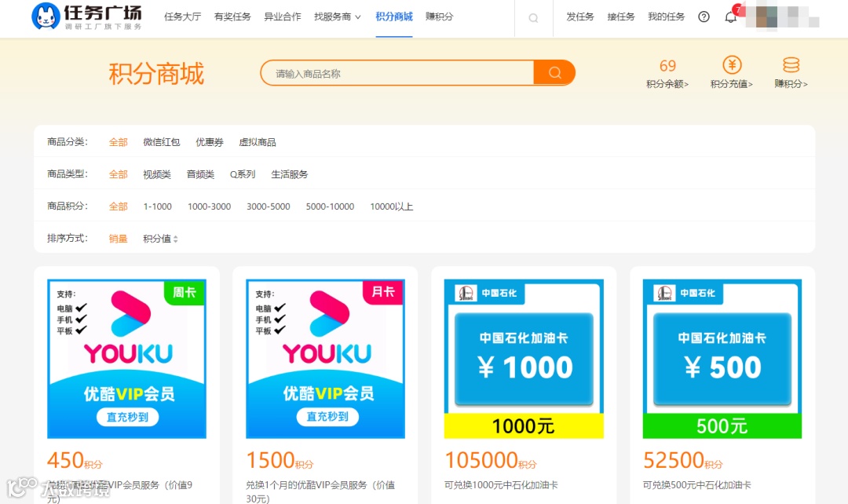
Task: Open the 异业合作 nav item
Action: [x=283, y=16]
